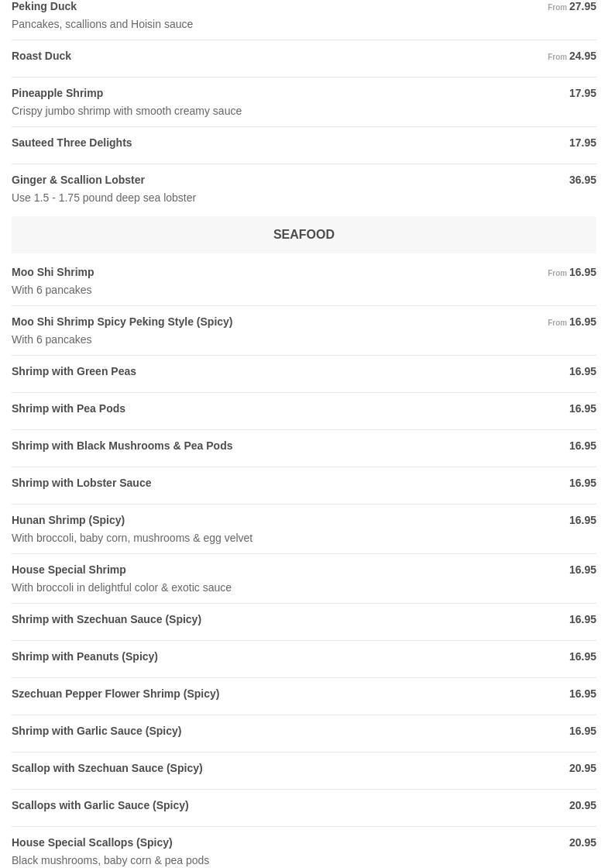The height and width of the screenshot is (868, 608).
Task: Select the Peking Duck menu item
Action: (x=44, y=7)
